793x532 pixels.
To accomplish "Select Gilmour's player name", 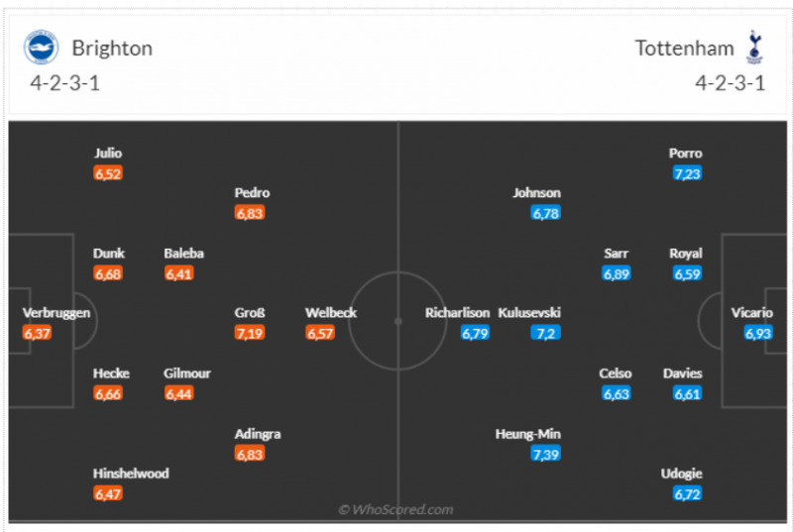I will tap(187, 373).
